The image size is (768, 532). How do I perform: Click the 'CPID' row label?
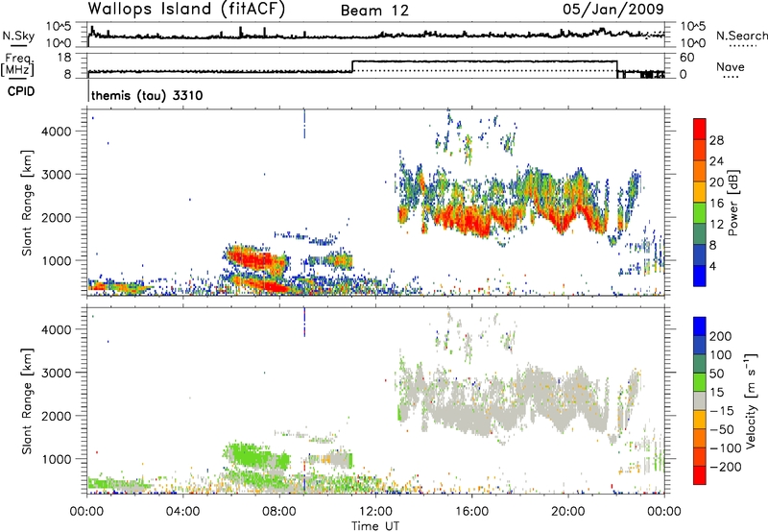click(x=21, y=91)
